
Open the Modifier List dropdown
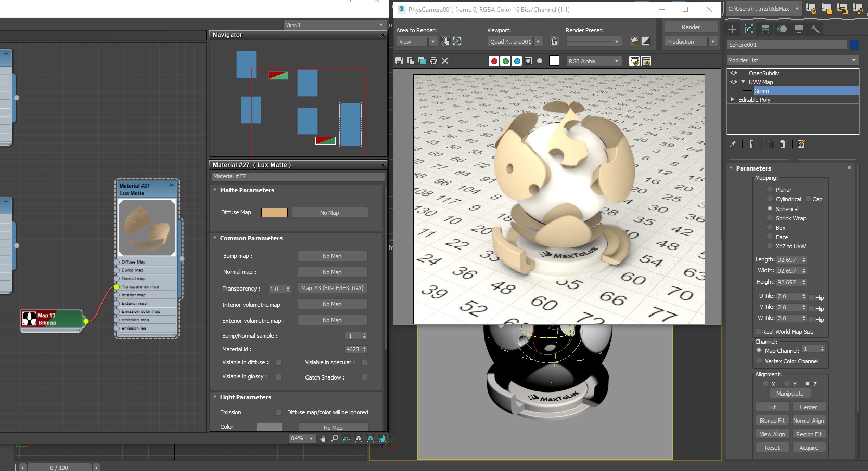[792, 60]
